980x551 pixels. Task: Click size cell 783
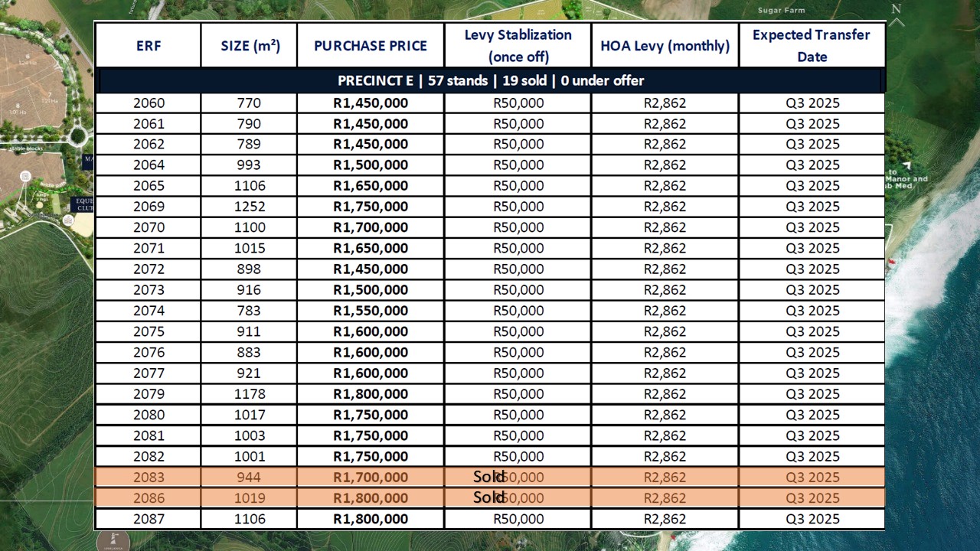tap(249, 310)
